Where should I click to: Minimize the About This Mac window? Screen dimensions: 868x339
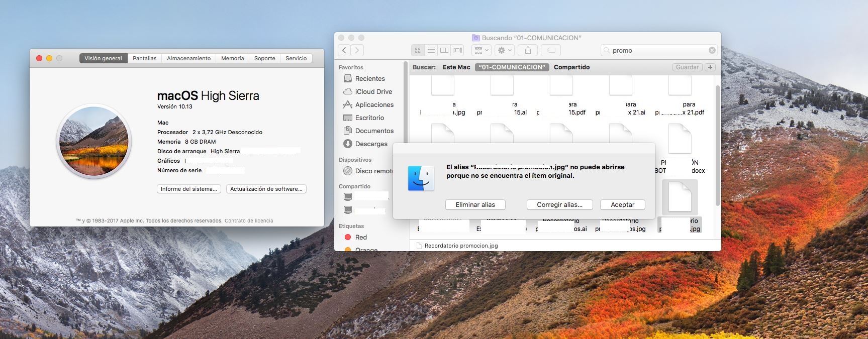click(x=49, y=58)
